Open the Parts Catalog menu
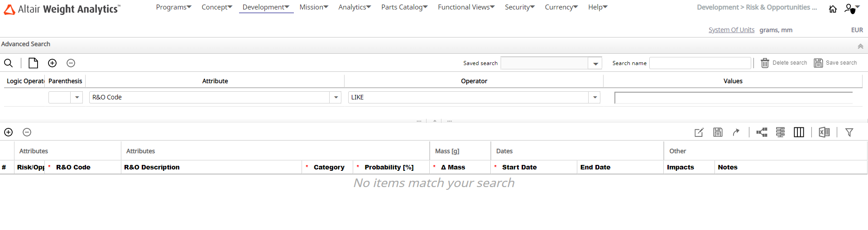868x230 pixels. (404, 7)
